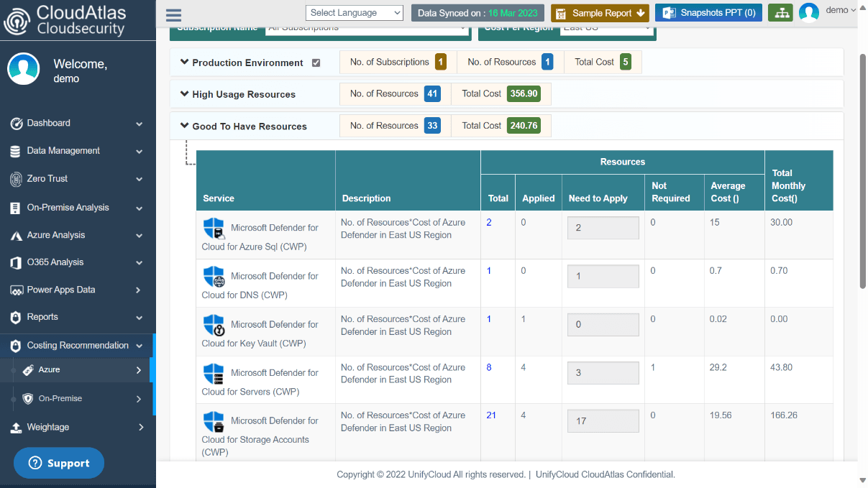Open the Select Language dropdown
Viewport: 868px width, 488px height.
pos(355,13)
